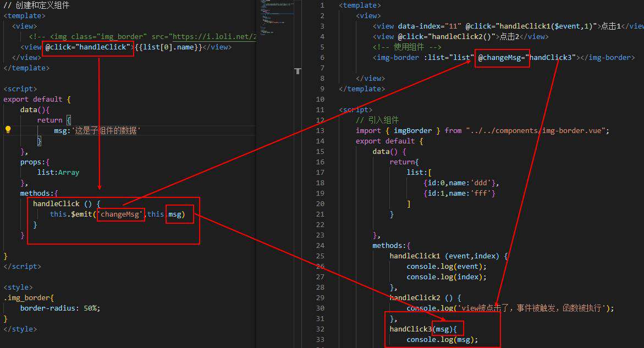
Task: Click the comment '// 创建和定义组件'
Action: coord(36,5)
